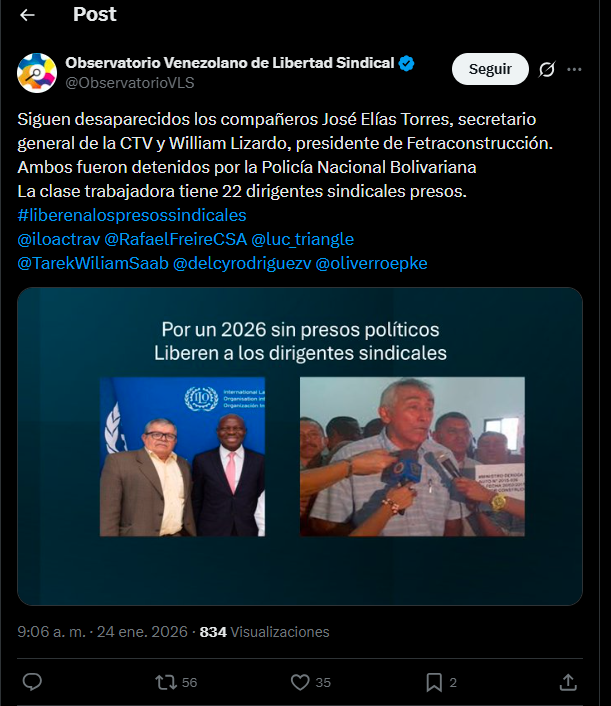Open the @luc_triangle mention
Image resolution: width=611 pixels, height=706 pixels.
click(303, 240)
